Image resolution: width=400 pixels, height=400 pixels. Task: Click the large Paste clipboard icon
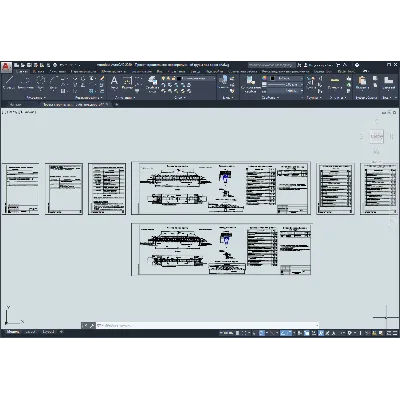[x=362, y=82]
